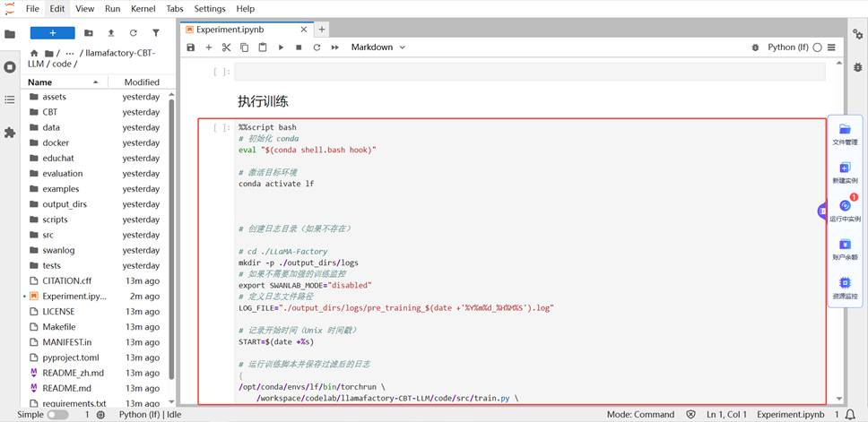
Task: Toggle the Simple mode switch
Action: click(58, 414)
